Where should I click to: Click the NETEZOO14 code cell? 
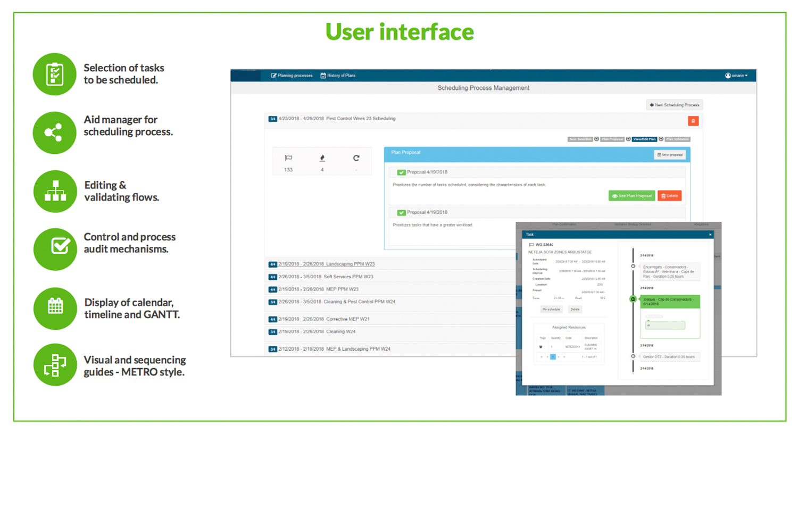click(x=572, y=347)
